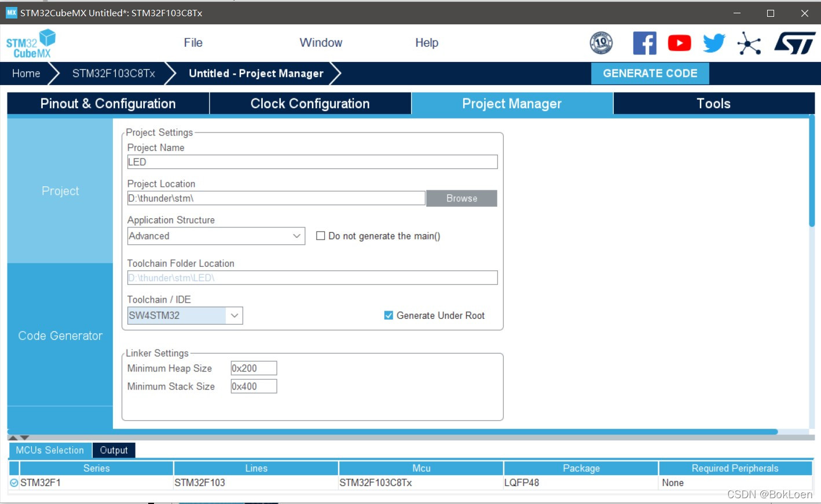Open the Application Structure dropdown

216,236
